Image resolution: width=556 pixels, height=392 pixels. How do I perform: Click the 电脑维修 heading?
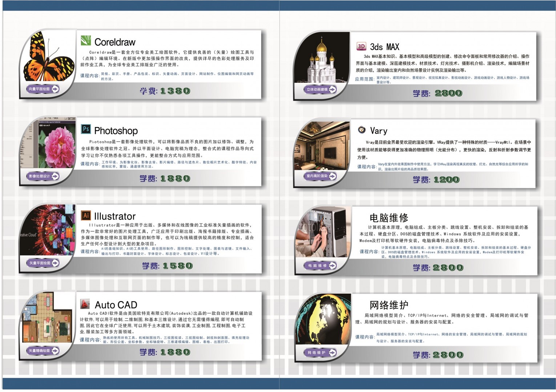pos(388,218)
